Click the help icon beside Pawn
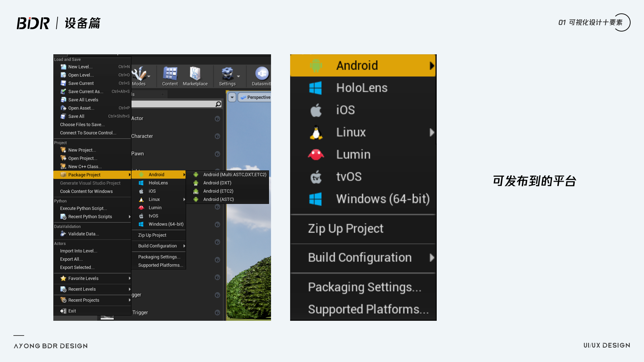This screenshot has height=362, width=644. [x=217, y=154]
